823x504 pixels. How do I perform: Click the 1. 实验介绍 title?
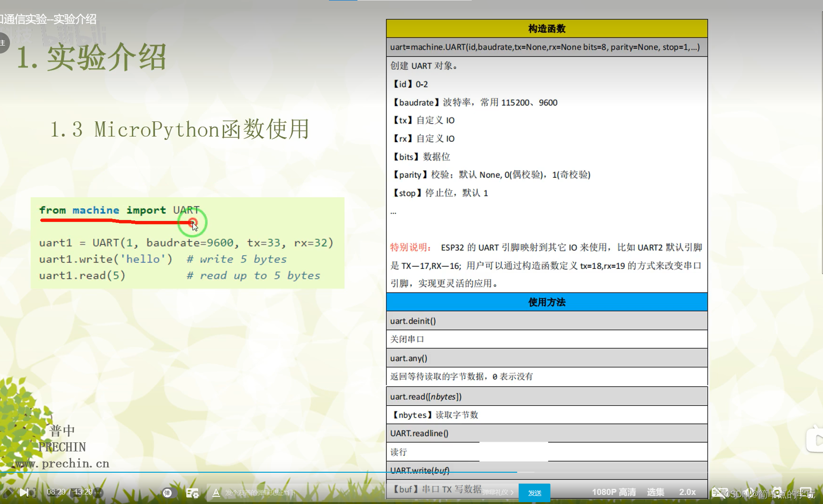(x=91, y=57)
